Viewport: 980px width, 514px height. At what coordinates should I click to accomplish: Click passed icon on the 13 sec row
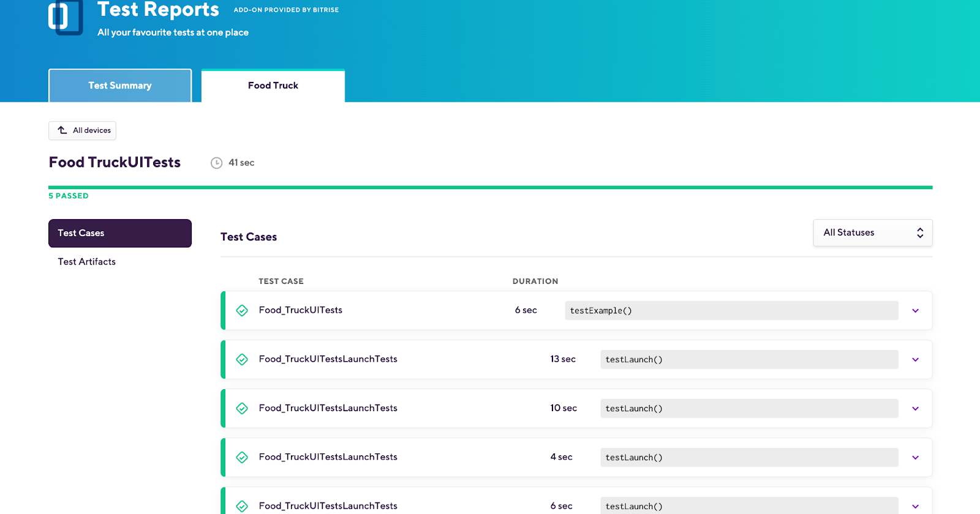[242, 360]
